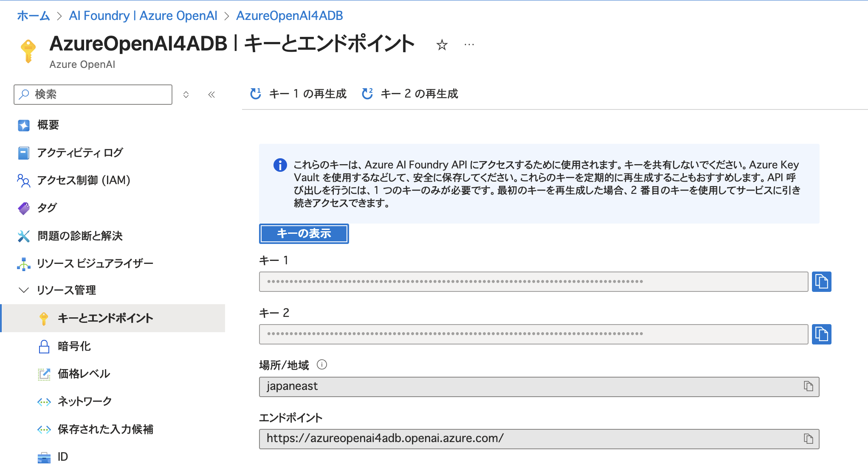Image resolution: width=868 pixels, height=476 pixels.
Task: Navigate to ホーム in breadcrumb
Action: coord(33,15)
